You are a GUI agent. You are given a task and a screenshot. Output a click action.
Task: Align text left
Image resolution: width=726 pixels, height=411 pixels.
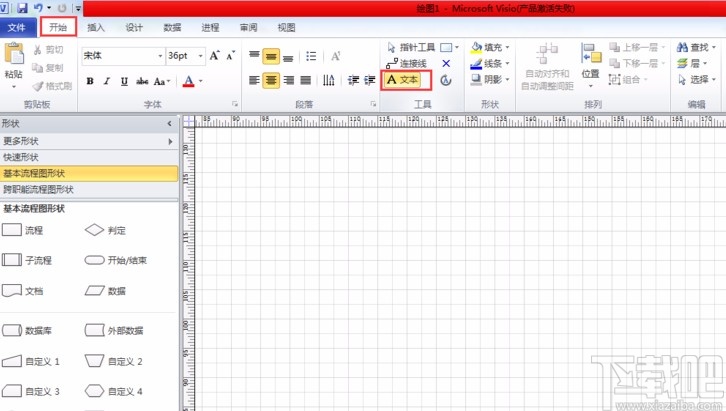pos(254,81)
